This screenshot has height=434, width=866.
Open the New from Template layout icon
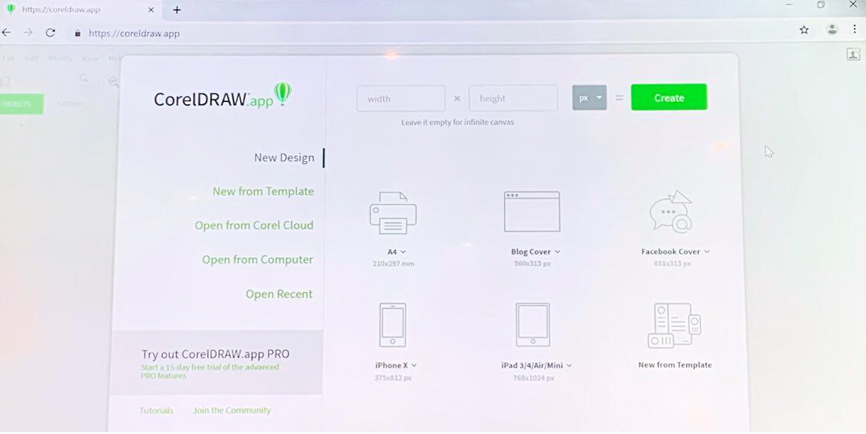tap(674, 325)
